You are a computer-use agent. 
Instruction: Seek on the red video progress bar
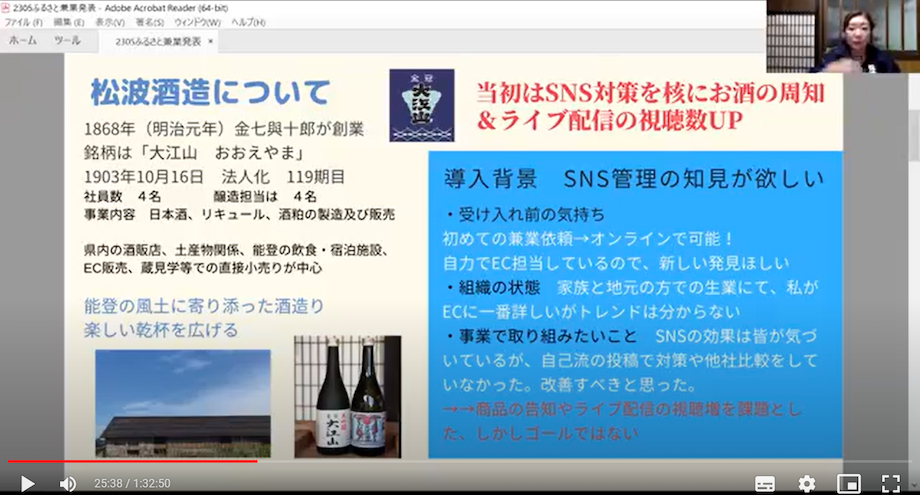click(133, 462)
